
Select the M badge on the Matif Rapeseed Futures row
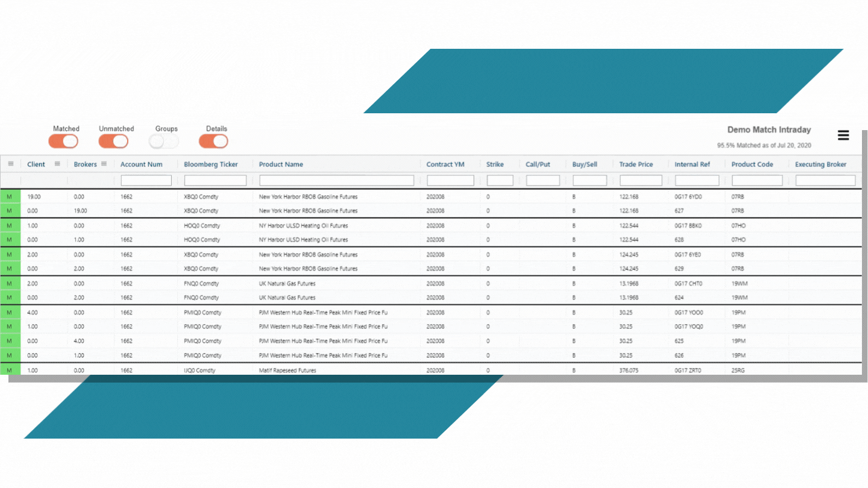pos(10,370)
